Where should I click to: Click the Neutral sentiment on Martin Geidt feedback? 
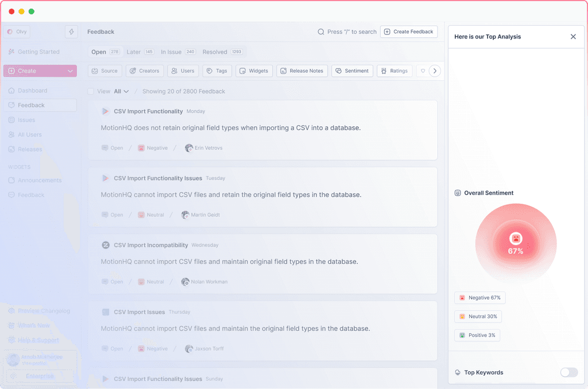tap(151, 215)
